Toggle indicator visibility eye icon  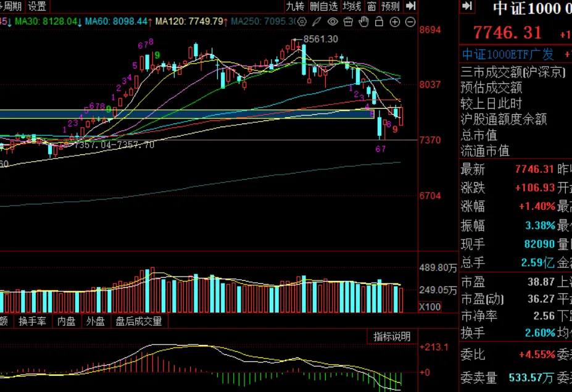coord(333,22)
